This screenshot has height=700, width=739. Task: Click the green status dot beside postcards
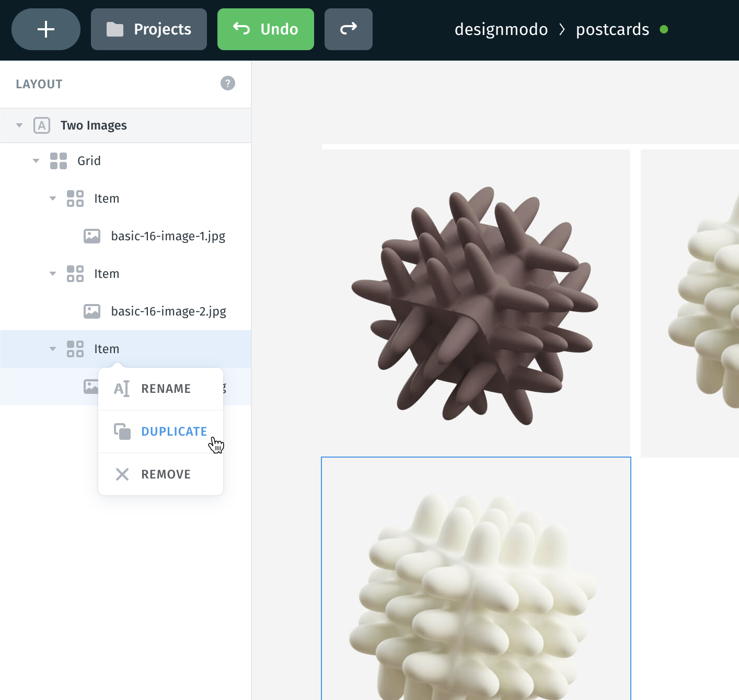(664, 29)
